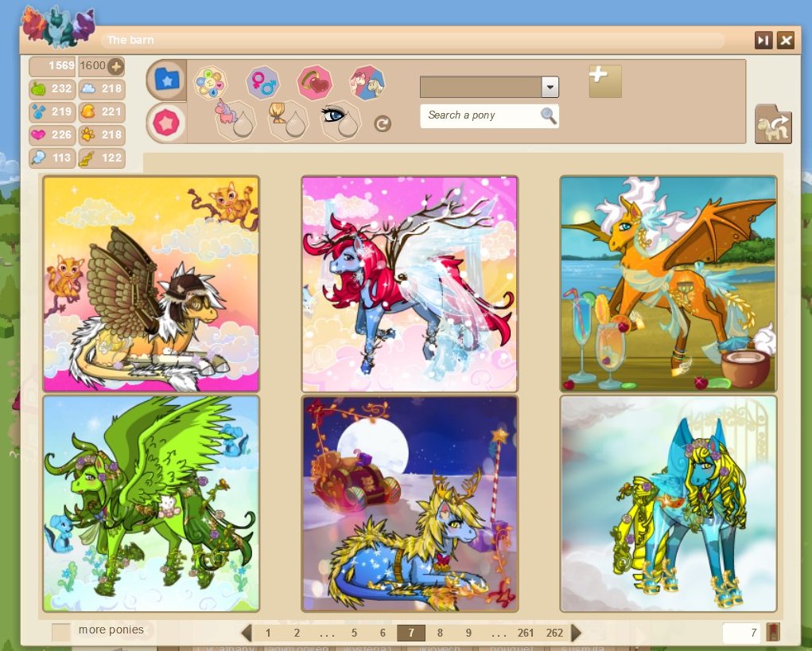Check the 'more ponies' checkbox
The image size is (812, 651).
click(x=60, y=631)
